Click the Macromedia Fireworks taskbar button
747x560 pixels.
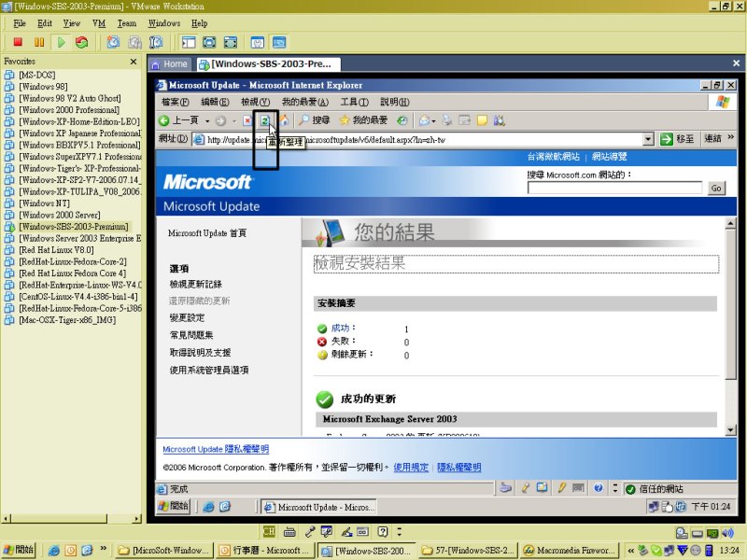click(570, 550)
